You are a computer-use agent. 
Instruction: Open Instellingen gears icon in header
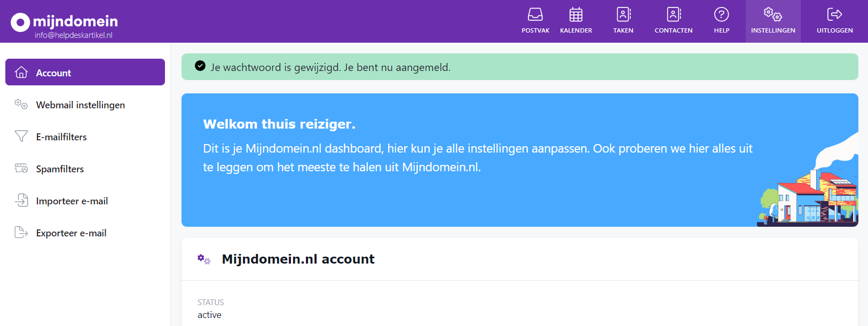[x=772, y=15]
